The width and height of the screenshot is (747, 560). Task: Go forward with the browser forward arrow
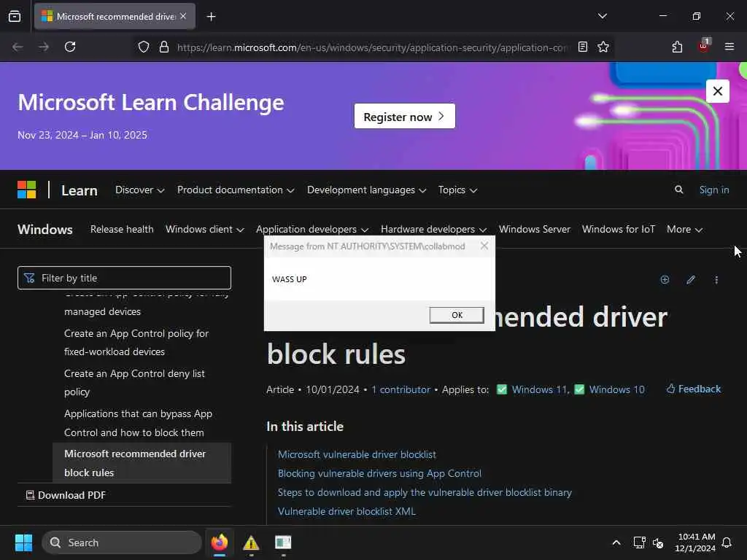pyautogui.click(x=43, y=47)
